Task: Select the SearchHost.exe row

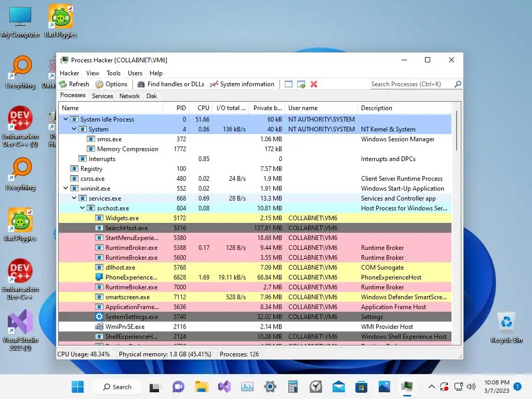Action: [255, 228]
